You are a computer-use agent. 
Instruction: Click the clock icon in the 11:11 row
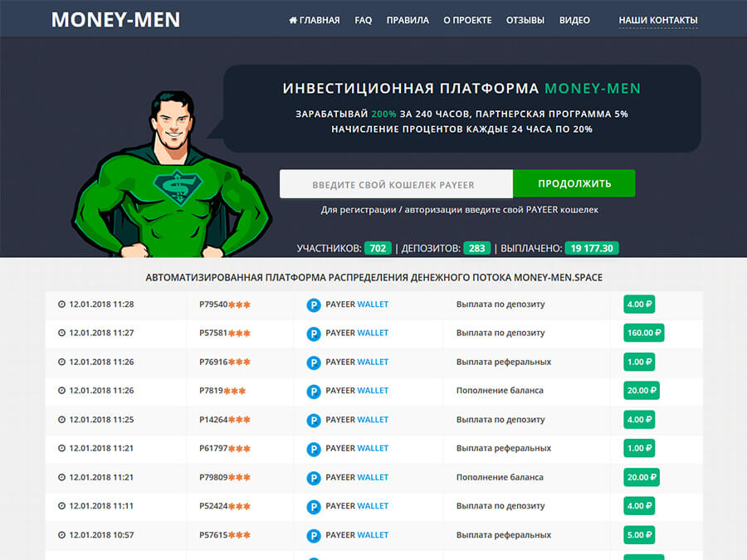pyautogui.click(x=62, y=506)
